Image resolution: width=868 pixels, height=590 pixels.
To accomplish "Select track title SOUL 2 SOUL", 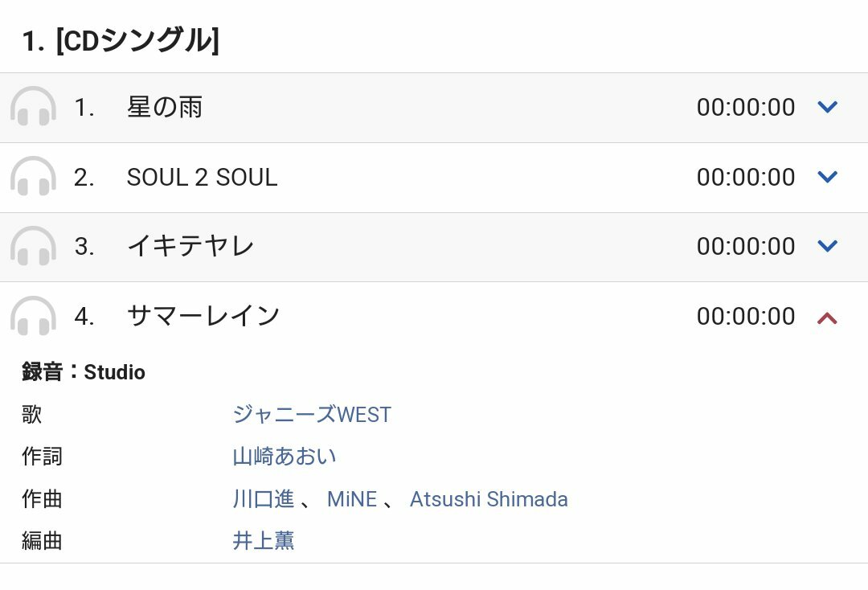I will pos(202,178).
